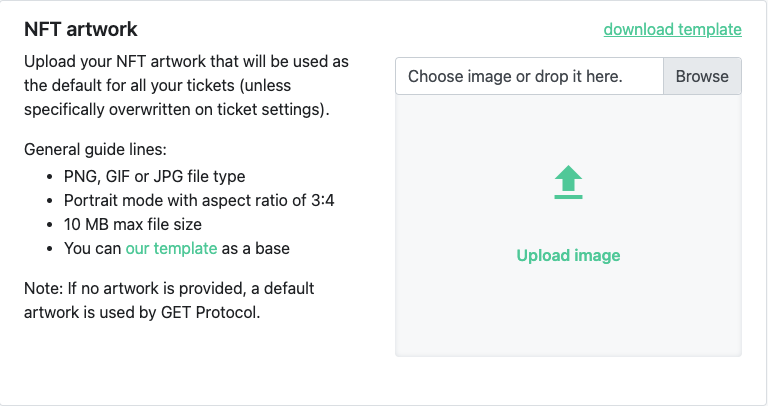
Task: Click the green bar beneath the upload arrow
Action: 568,197
